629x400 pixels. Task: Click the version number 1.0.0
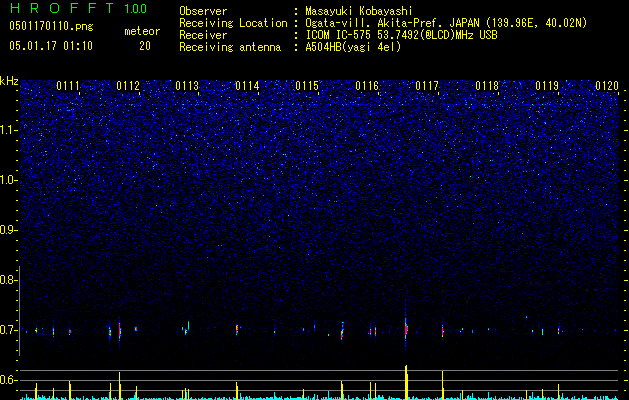click(136, 8)
